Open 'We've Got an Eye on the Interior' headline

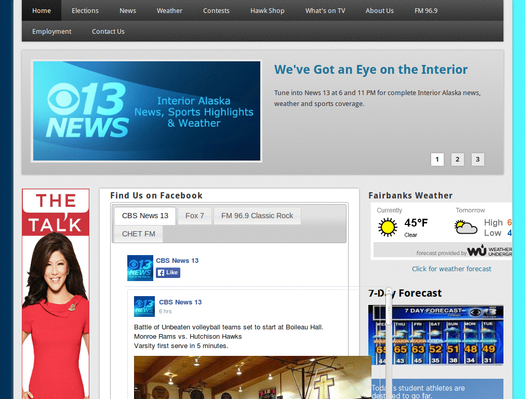pyautogui.click(x=371, y=70)
